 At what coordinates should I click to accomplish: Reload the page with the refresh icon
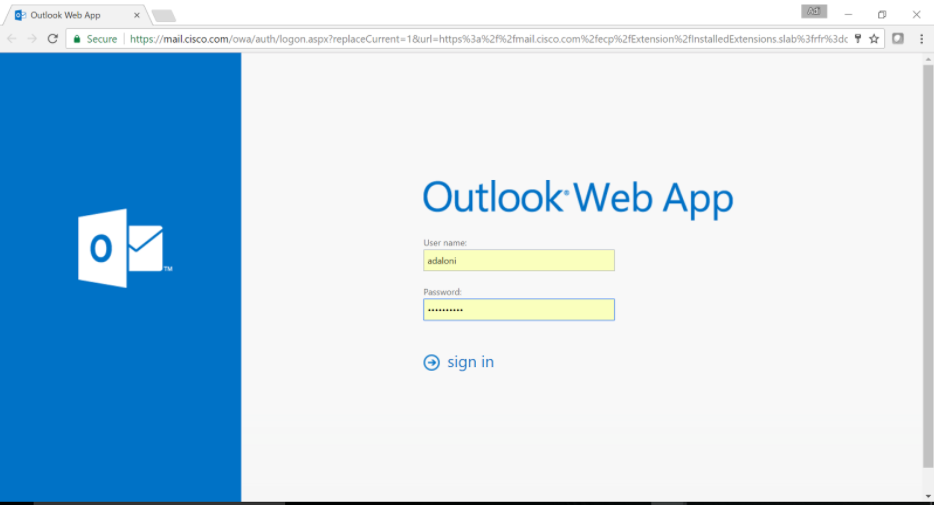tap(52, 39)
